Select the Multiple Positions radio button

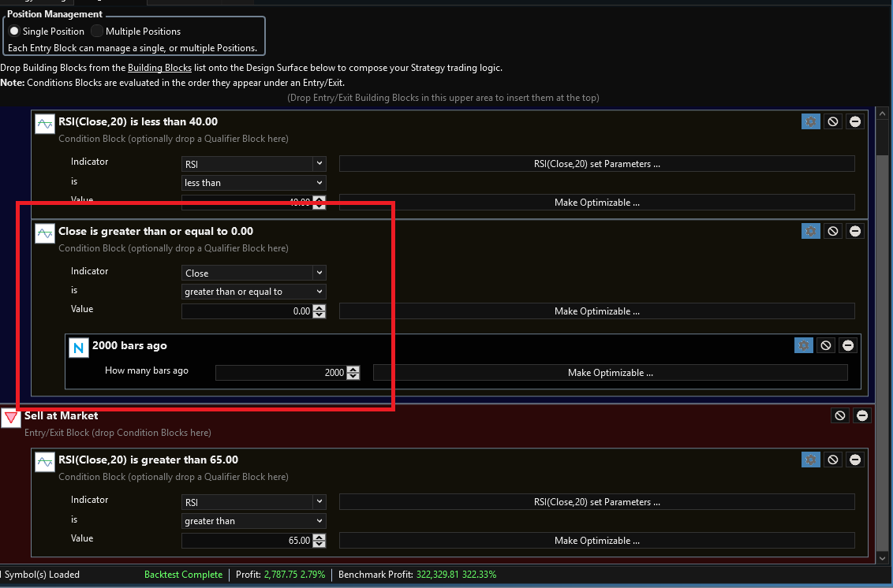[x=97, y=32]
